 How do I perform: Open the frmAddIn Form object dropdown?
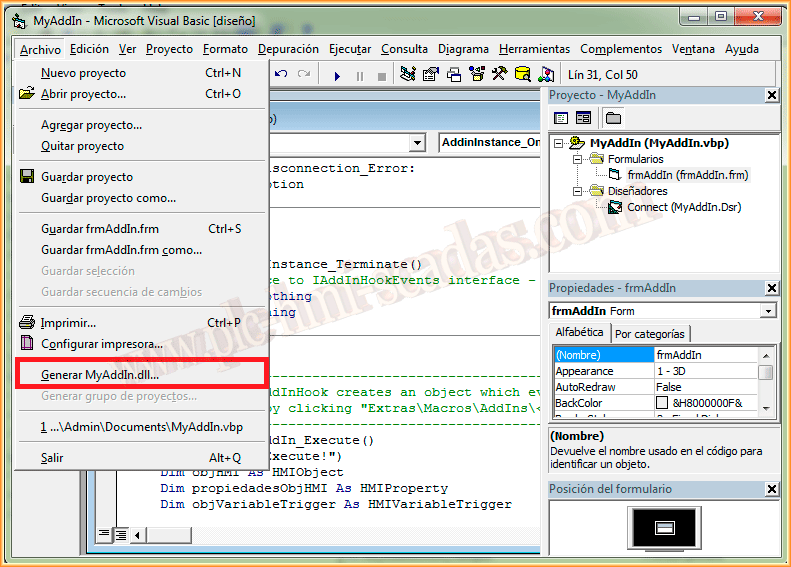(x=768, y=311)
